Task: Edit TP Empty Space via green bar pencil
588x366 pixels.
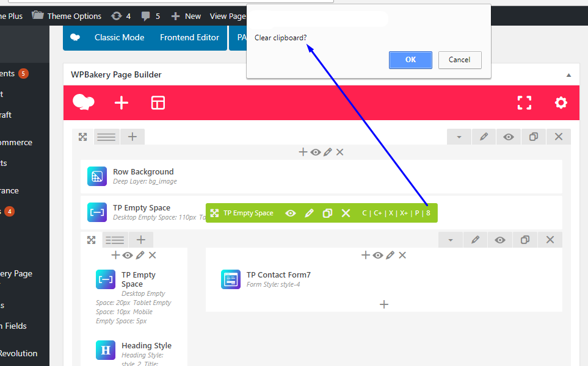Action: tap(309, 213)
